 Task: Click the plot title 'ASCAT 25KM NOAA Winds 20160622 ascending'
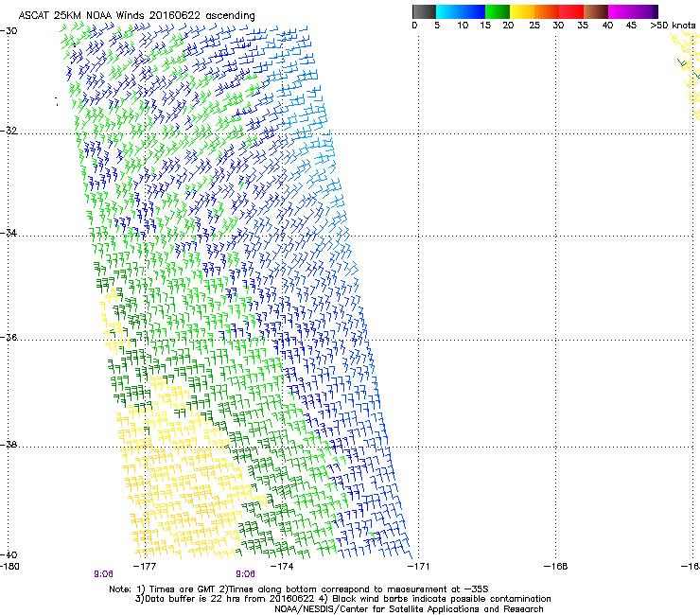click(136, 16)
